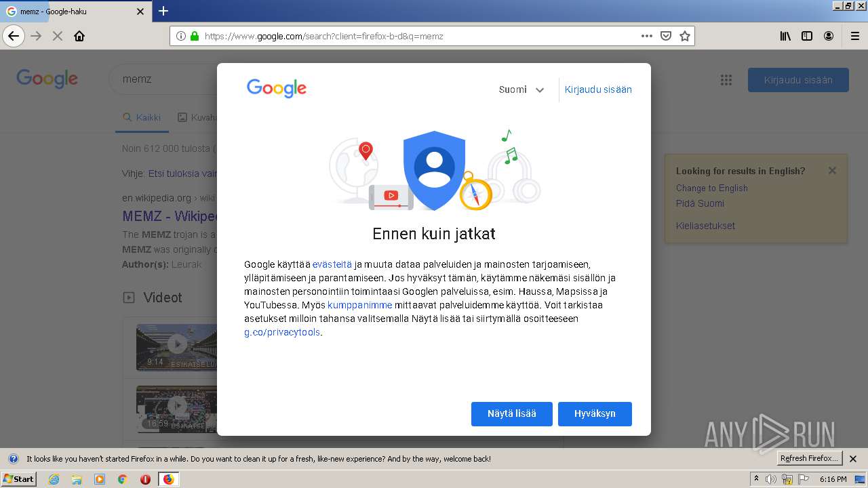Image resolution: width=868 pixels, height=488 pixels.
Task: Click the 6:16 PM clock
Action: coord(833,479)
